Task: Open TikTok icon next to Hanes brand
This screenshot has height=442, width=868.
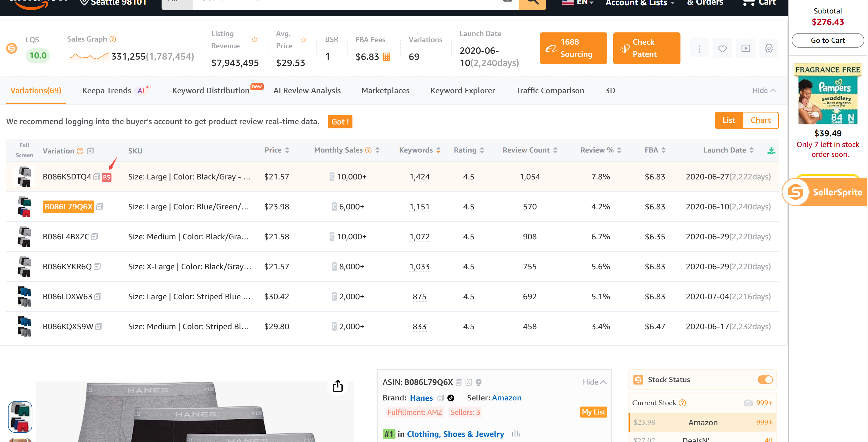Action: pos(450,398)
